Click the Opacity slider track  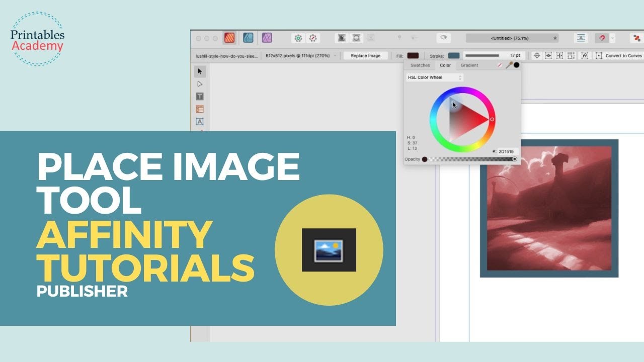472,159
